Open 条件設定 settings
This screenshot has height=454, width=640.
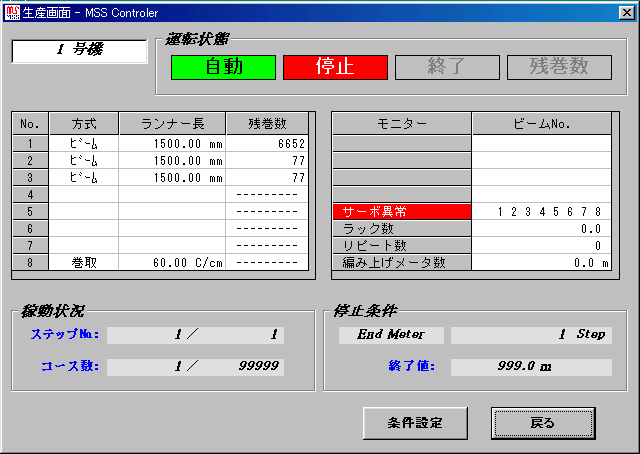click(415, 422)
